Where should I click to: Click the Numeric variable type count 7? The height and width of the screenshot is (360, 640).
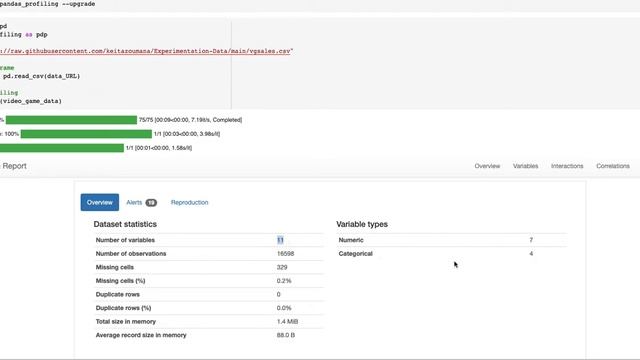click(x=531, y=240)
